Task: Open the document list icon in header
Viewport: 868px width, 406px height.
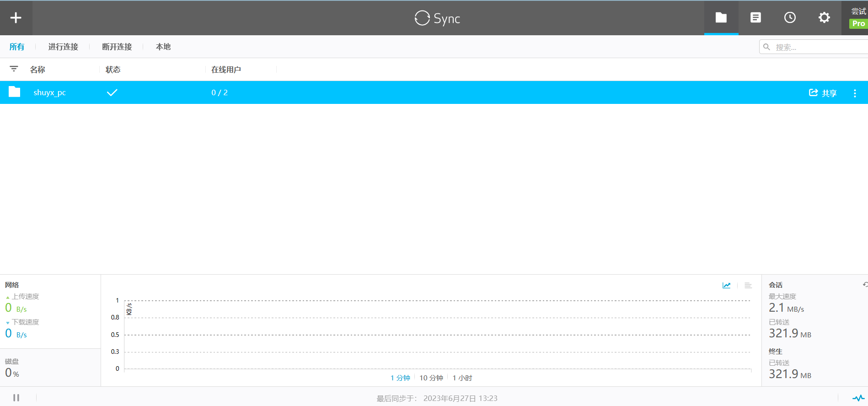Action: 755,18
